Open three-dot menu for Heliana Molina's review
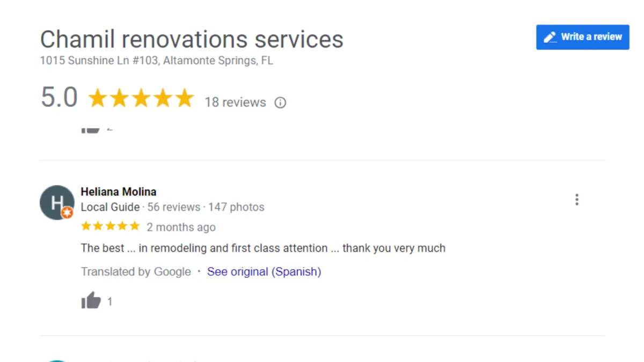 pos(576,200)
